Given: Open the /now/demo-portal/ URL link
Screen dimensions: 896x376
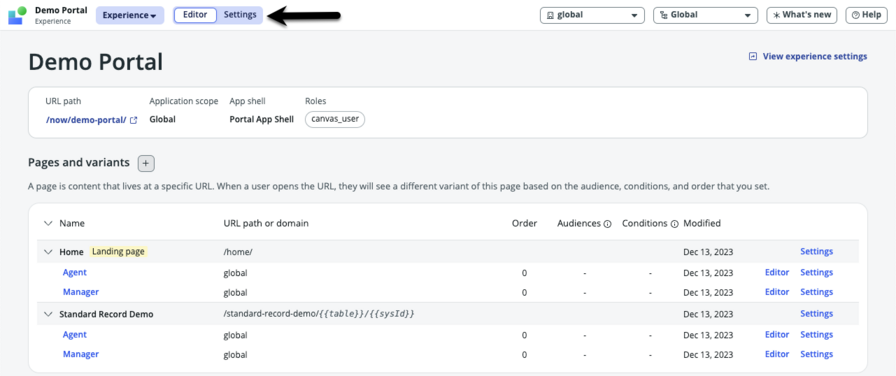Looking at the screenshot, I should [86, 120].
